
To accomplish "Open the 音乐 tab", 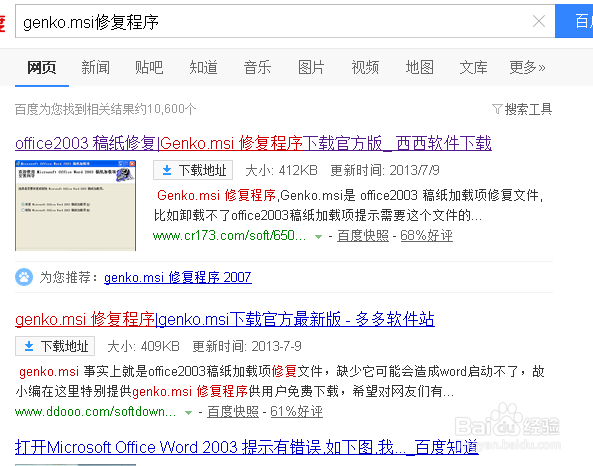I will click(257, 68).
